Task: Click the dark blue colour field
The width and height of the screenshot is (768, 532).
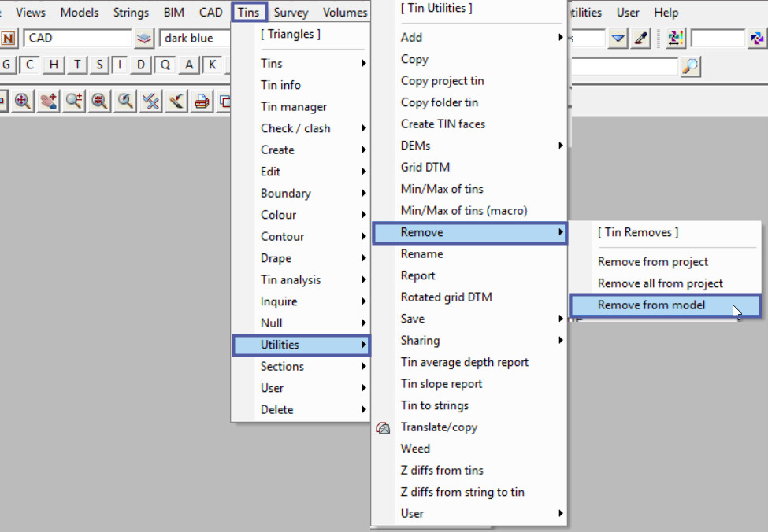Action: (195, 39)
